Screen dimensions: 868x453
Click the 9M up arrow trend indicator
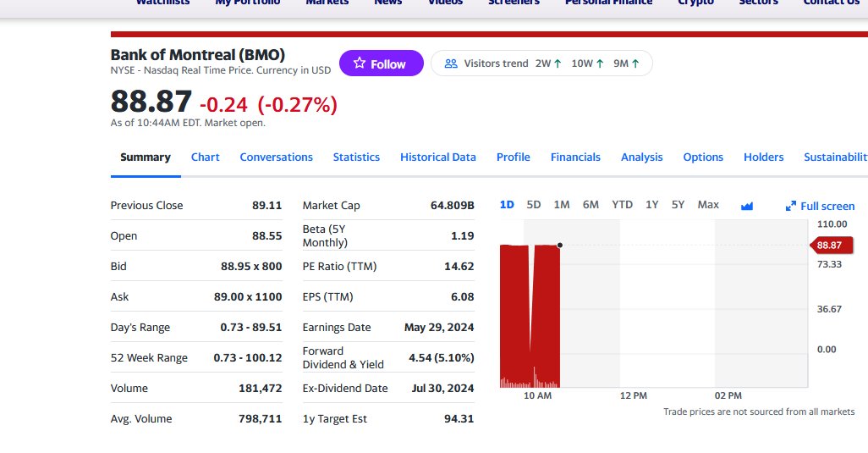click(635, 64)
